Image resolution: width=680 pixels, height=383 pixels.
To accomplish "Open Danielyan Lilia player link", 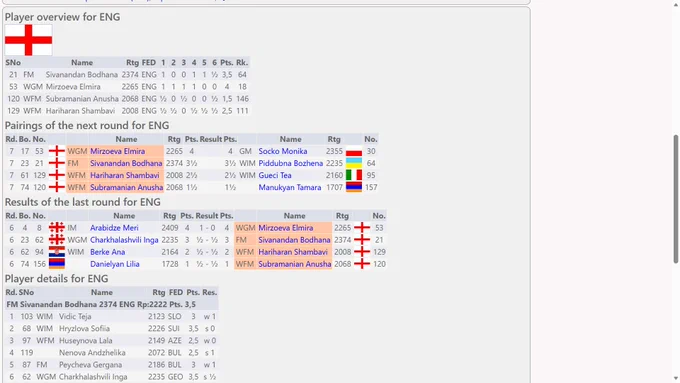I will click(115, 265).
